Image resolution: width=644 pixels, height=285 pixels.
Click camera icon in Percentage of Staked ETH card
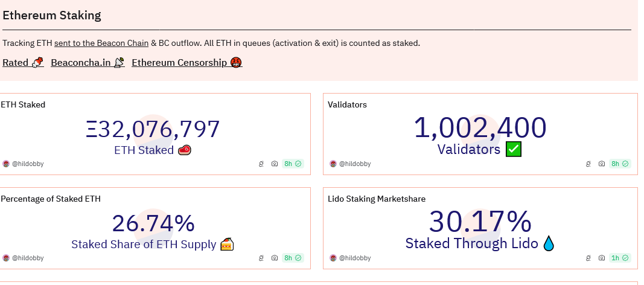point(275,258)
